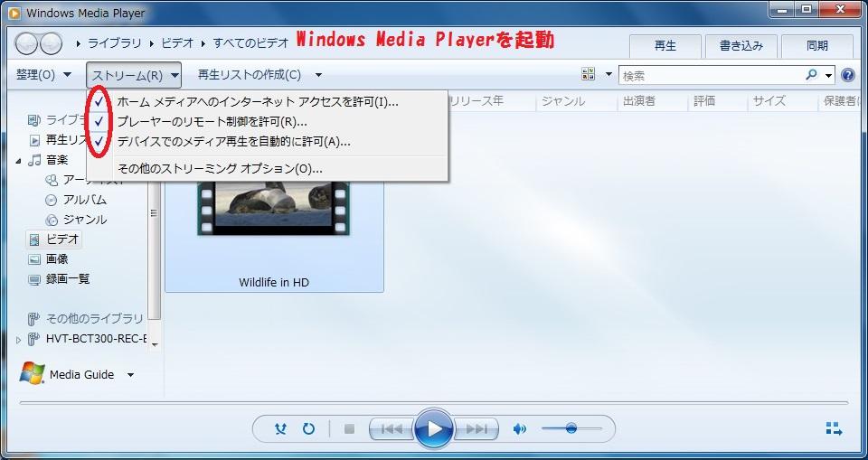Switch to the 同期 tab

click(x=817, y=46)
